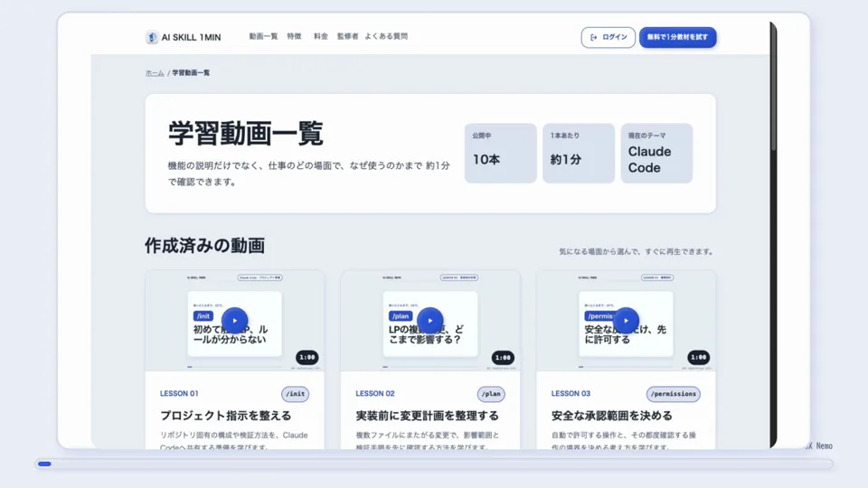Open the 監修者 nav link
Image resolution: width=868 pixels, height=488 pixels.
click(347, 36)
